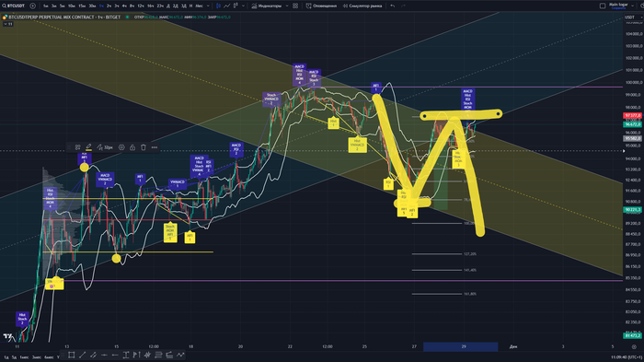Click the BTCUSDTPERP contract title
Screen dimensions: 644x362
tap(64, 18)
